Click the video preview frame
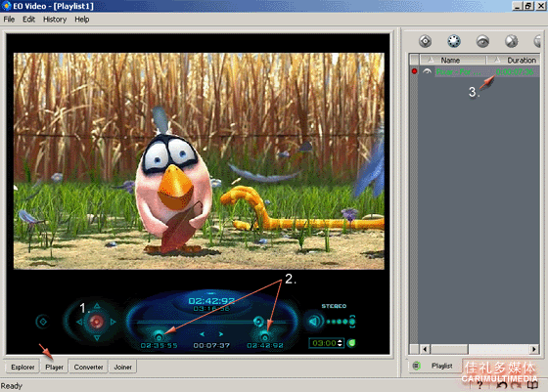This screenshot has height=392, width=548. pyautogui.click(x=199, y=161)
